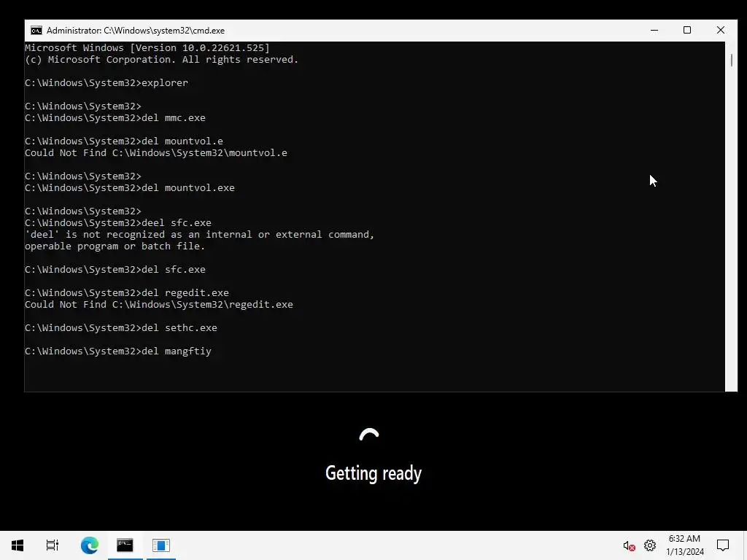This screenshot has height=560, width=747.
Task: Open the settings gear tray icon
Action: tap(650, 545)
